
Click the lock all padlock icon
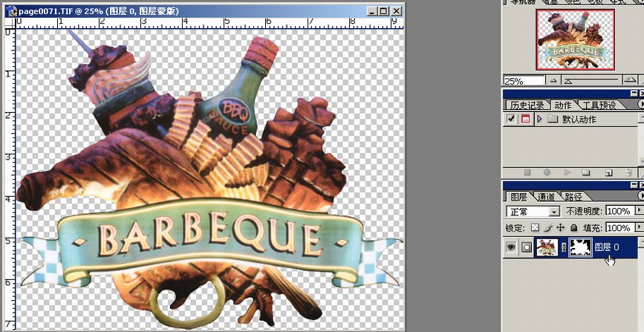point(573,228)
